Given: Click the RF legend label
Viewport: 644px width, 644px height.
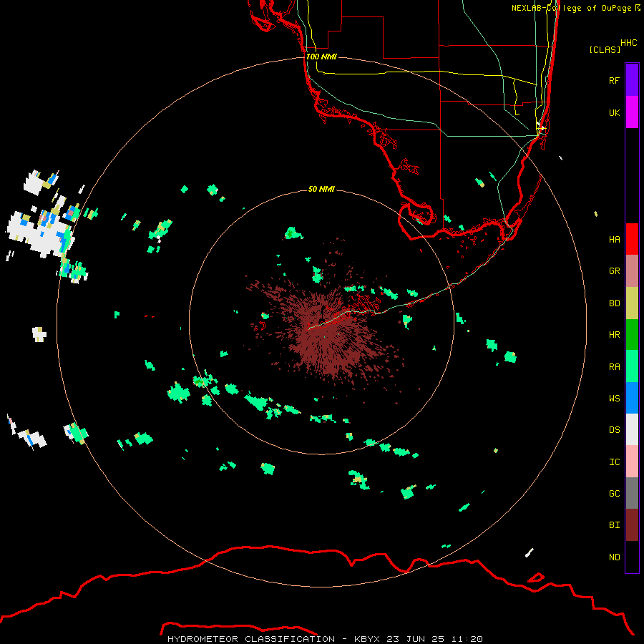Looking at the screenshot, I should click(614, 80).
